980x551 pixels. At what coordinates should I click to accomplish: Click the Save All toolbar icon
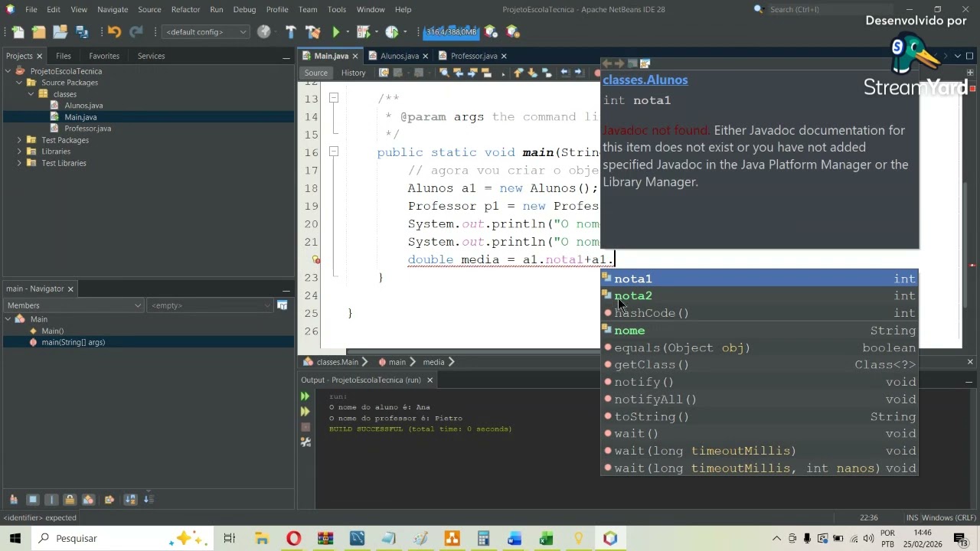82,32
